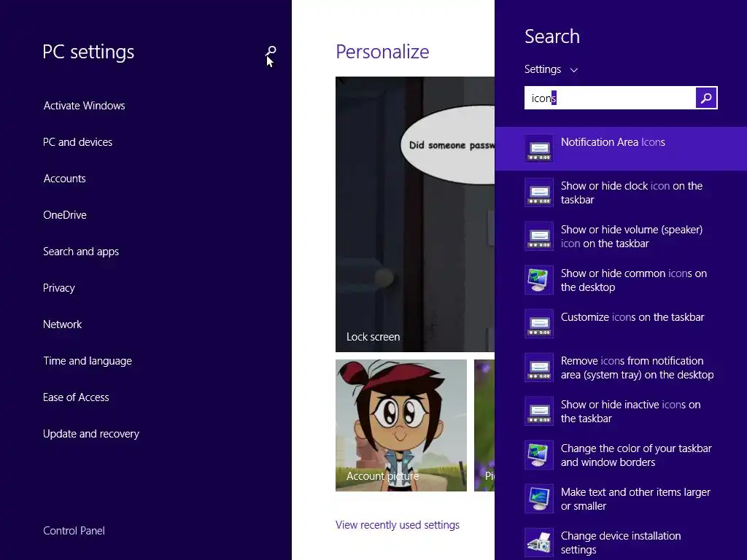Open PC and devices category
Screen dimensions: 747x560
tap(77, 142)
